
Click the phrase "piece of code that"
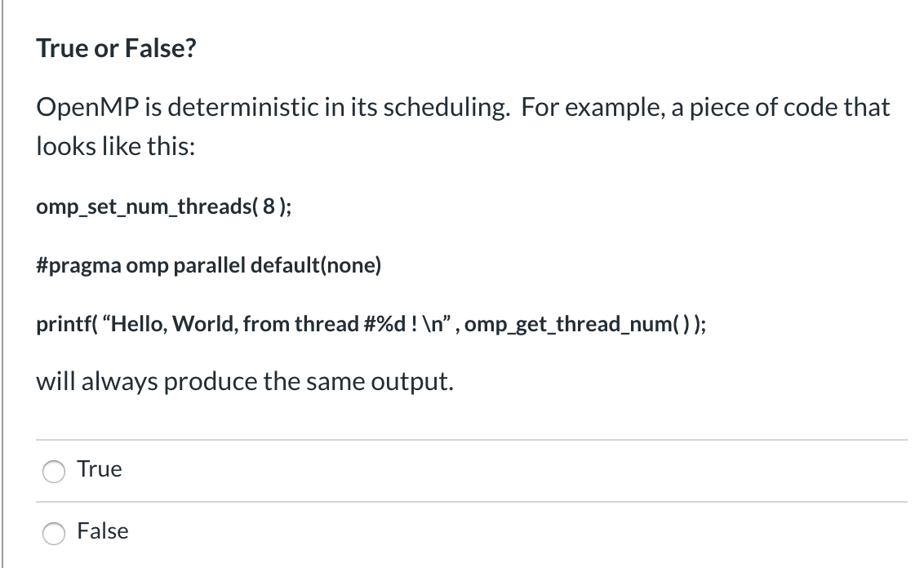[x=789, y=107]
